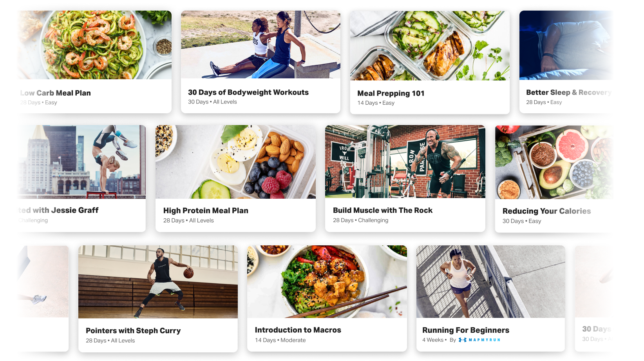The height and width of the screenshot is (361, 644).
Task: Click the Pointers with Steph Curry photo
Action: coord(158,282)
